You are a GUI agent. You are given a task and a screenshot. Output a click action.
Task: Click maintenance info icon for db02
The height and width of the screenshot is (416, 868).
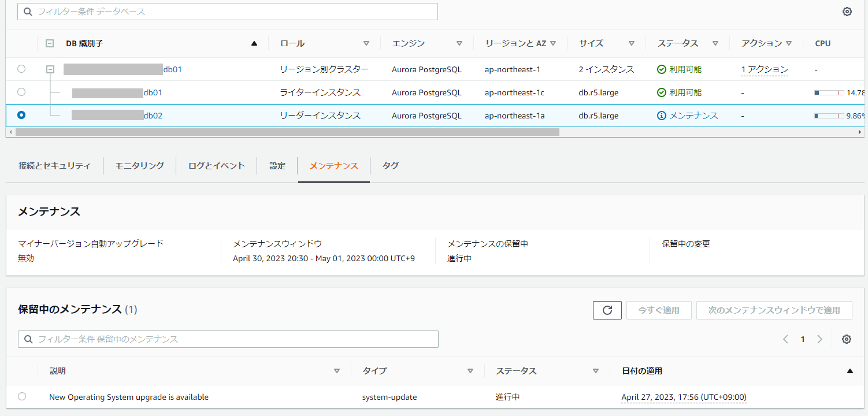click(x=662, y=116)
